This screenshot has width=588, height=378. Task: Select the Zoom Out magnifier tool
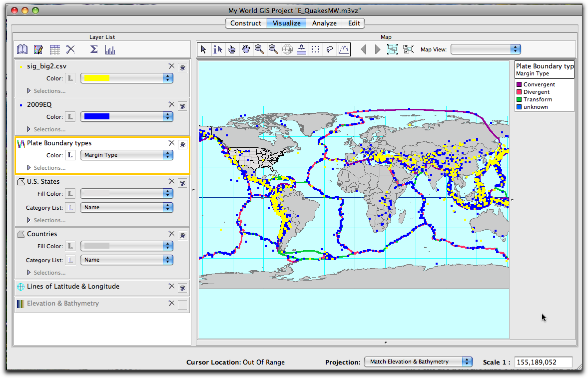point(273,49)
